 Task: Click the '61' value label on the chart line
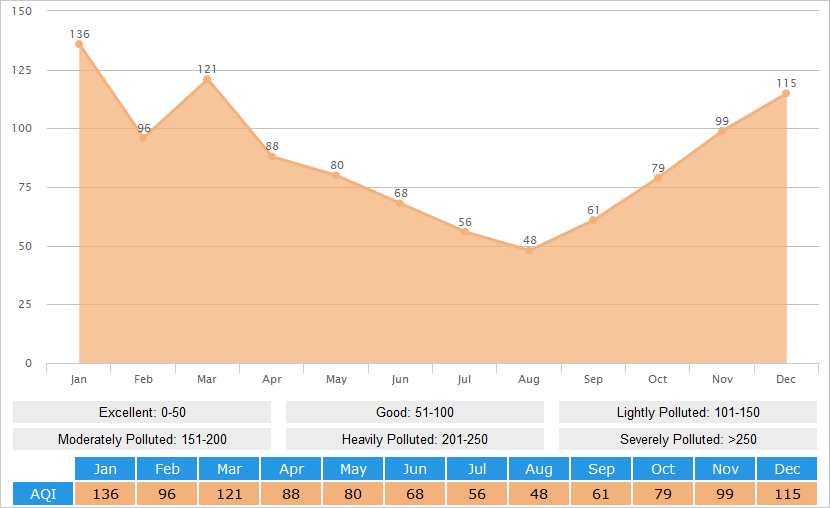[x=593, y=211]
